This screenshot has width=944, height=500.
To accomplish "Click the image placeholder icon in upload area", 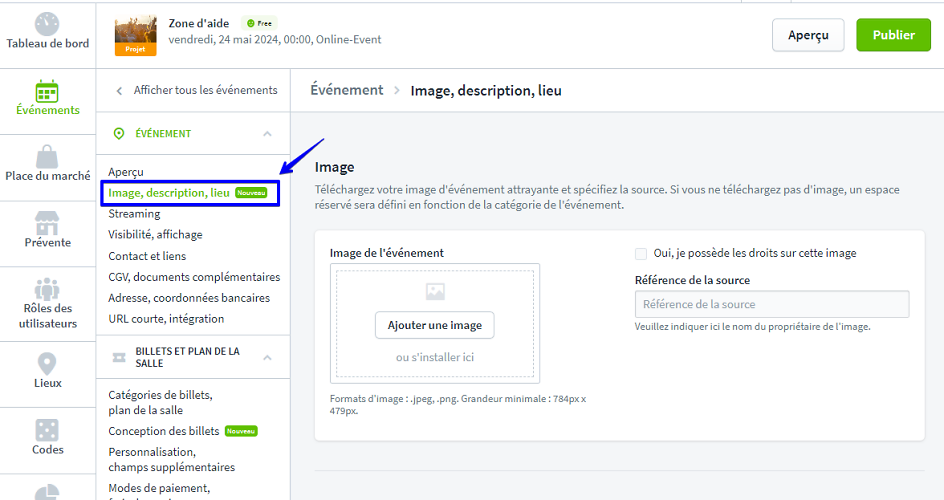I will coord(435,292).
